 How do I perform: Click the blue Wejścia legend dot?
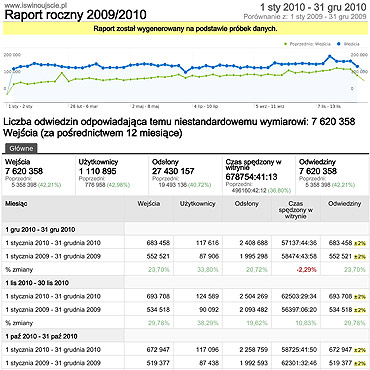[x=338, y=44]
